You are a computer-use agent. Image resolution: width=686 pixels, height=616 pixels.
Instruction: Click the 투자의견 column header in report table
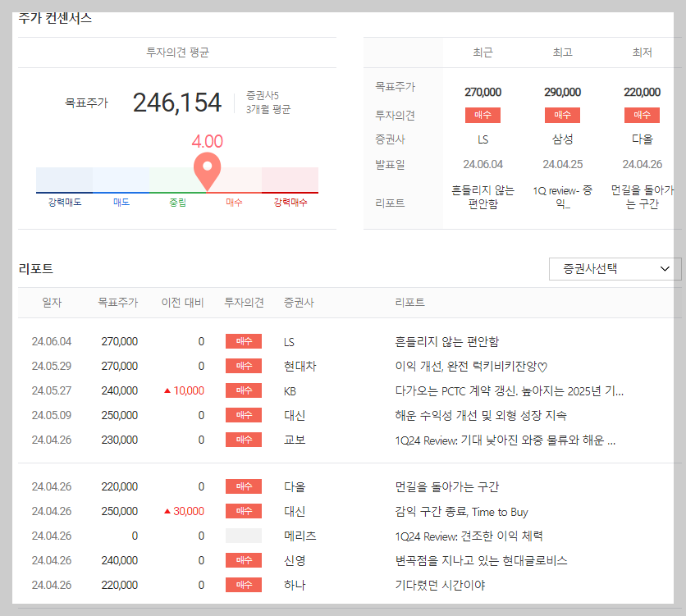point(244,303)
